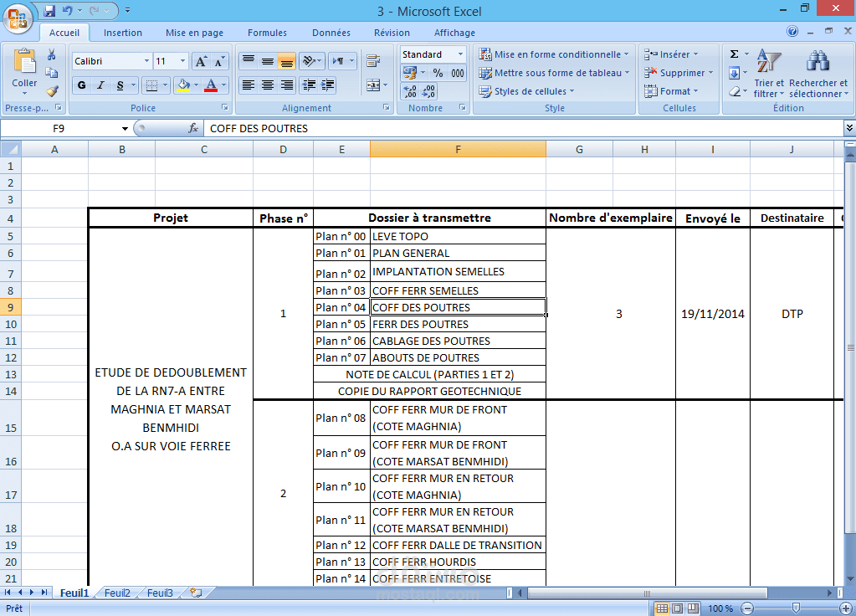Click the decrease decimal icon
The height and width of the screenshot is (616, 856).
pyautogui.click(x=429, y=91)
